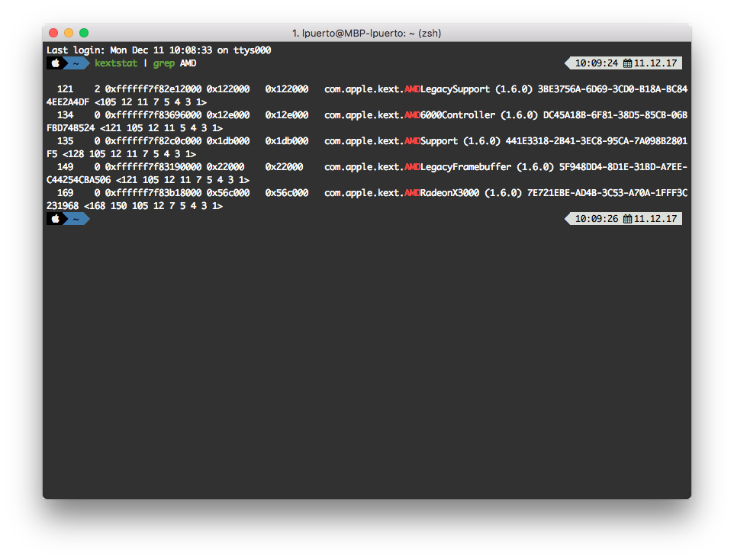This screenshot has height=560, width=734.
Task: Click UUID '3BE3756A-6D69-3CD0-B18A-BC84'
Action: [x=612, y=89]
